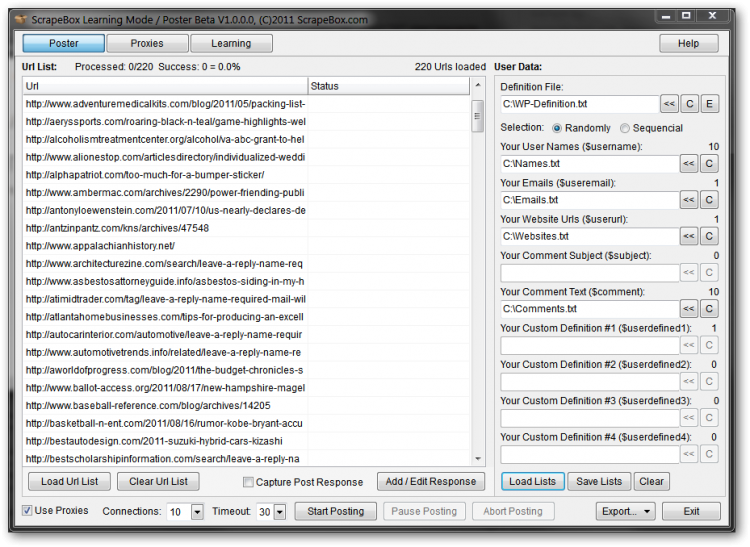Click Save Lists button
Screen dimensions: 750x547
tap(599, 481)
